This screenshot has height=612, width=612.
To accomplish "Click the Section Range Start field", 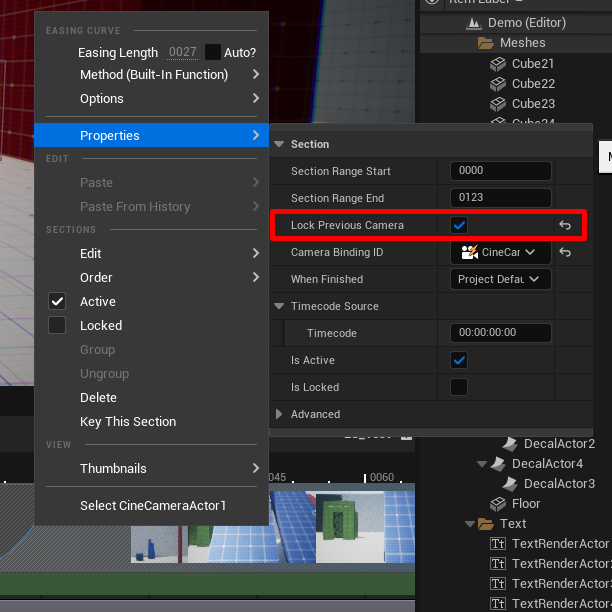I will click(501, 171).
